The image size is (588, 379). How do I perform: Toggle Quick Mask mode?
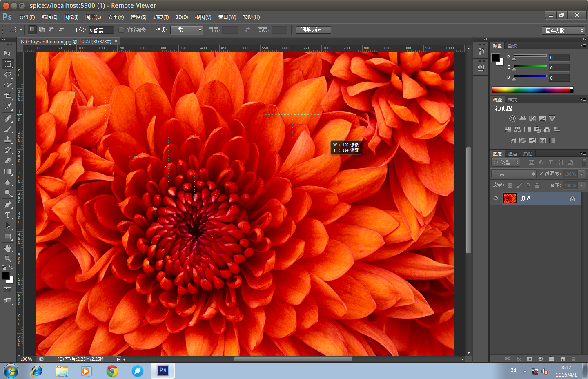click(x=8, y=290)
